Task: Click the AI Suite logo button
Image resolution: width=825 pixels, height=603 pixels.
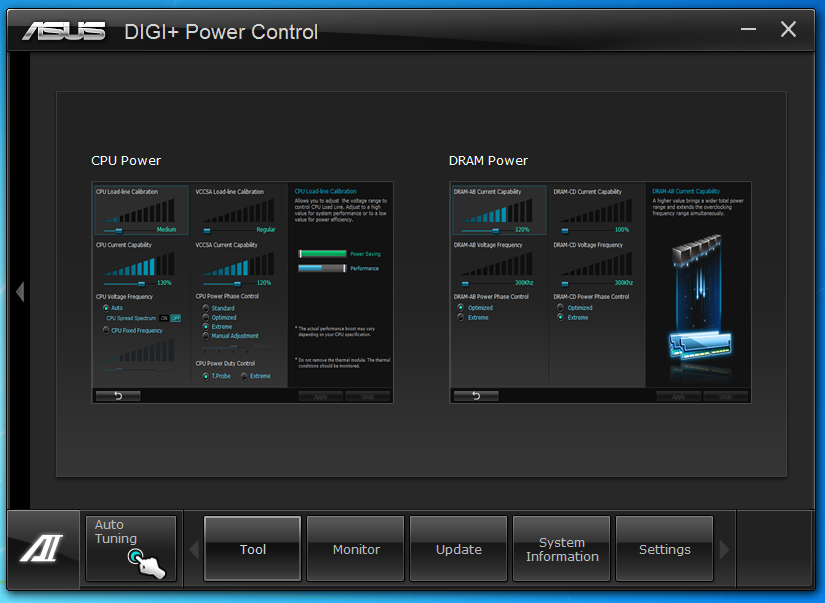Action: click(43, 548)
